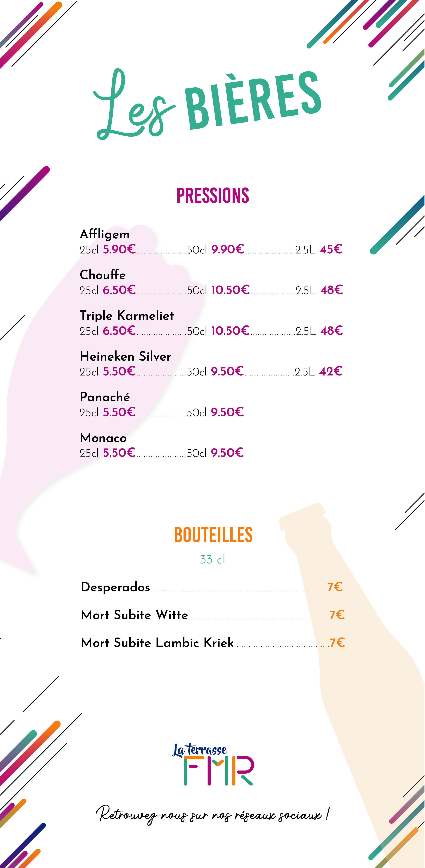This screenshot has width=425, height=868.
Task: Choose Mort Subite Lambic Kriek bottle
Action: 213,643
